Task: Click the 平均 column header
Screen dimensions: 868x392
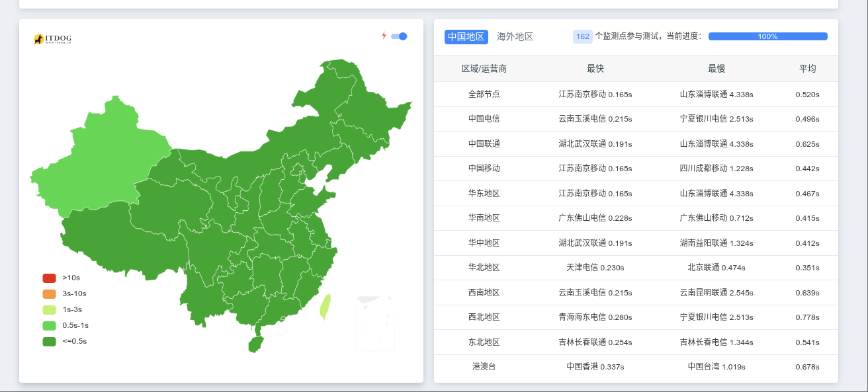Action: click(x=807, y=69)
